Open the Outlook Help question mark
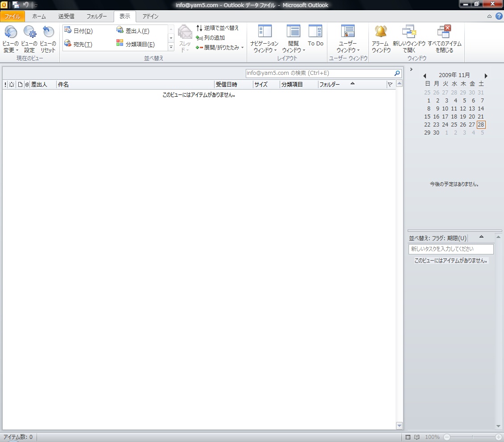 [x=499, y=16]
